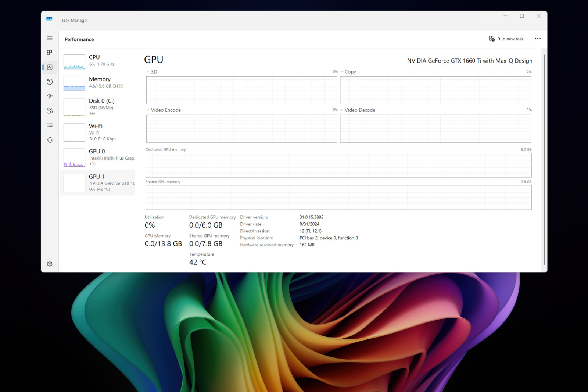The width and height of the screenshot is (588, 392).
Task: Open the three-dot more options menu
Action: 538,39
